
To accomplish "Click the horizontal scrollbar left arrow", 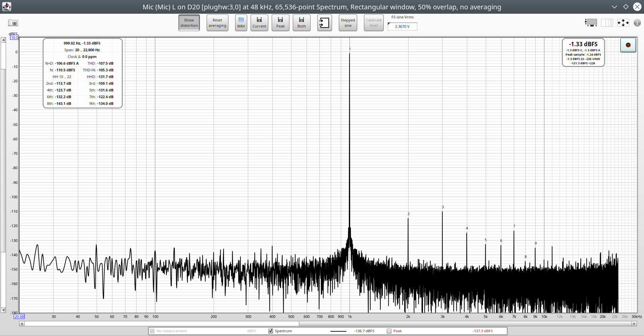I will pos(22,324).
